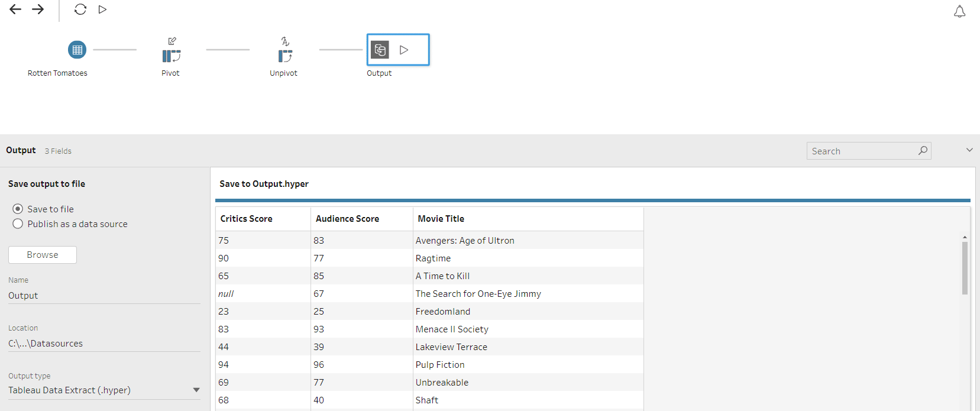The image size is (980, 411).
Task: Click audience score 96 for Pulp Fiction
Action: [x=361, y=364]
